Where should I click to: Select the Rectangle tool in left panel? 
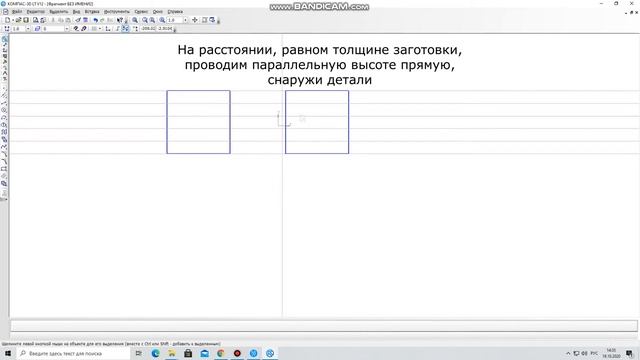4,169
